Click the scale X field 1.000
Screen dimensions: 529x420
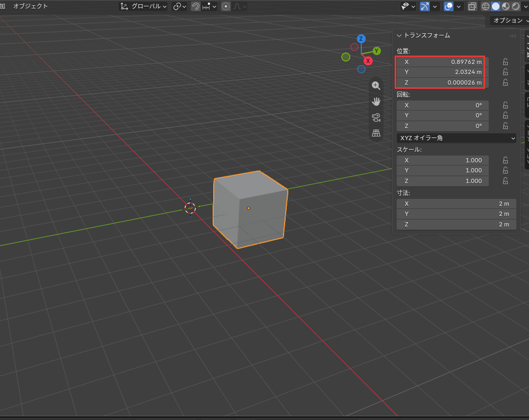point(442,160)
